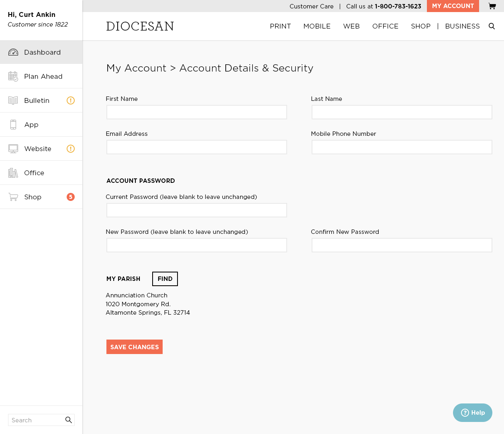Image resolution: width=504 pixels, height=434 pixels.
Task: Click the Website warning alert icon
Action: [x=71, y=149]
